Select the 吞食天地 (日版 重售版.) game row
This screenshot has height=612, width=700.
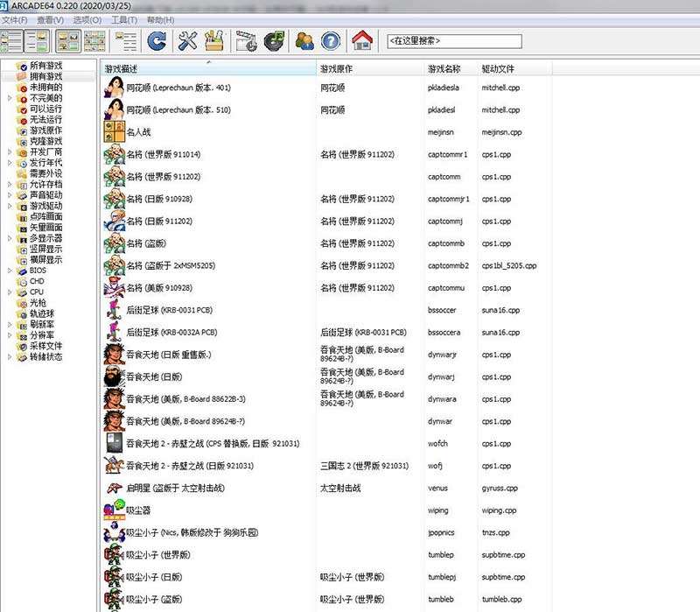click(x=326, y=355)
